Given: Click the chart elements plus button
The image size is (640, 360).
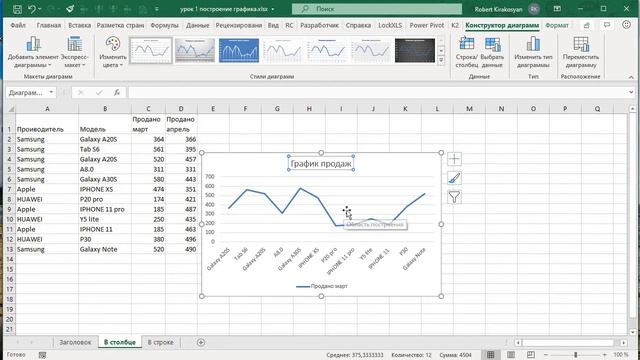Looking at the screenshot, I should 454,159.
